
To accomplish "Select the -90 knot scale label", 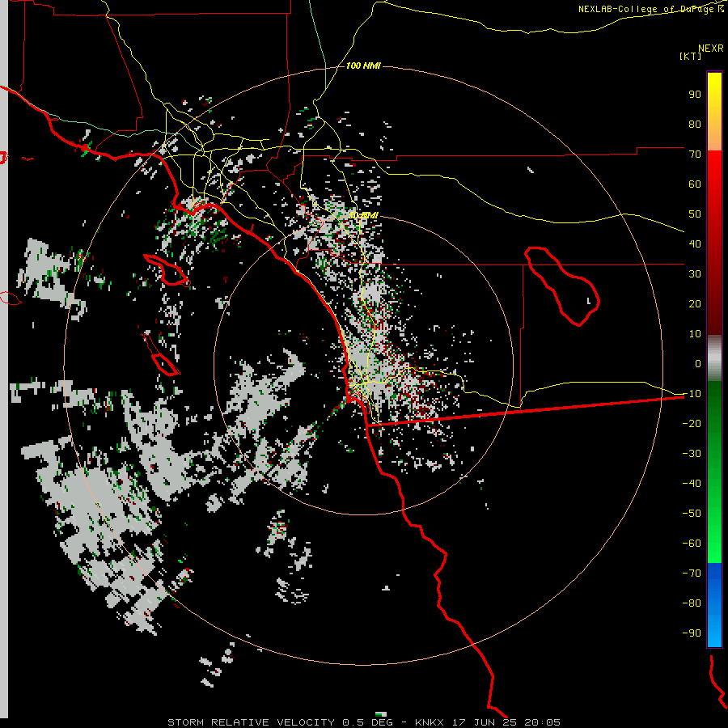I will pos(692,633).
